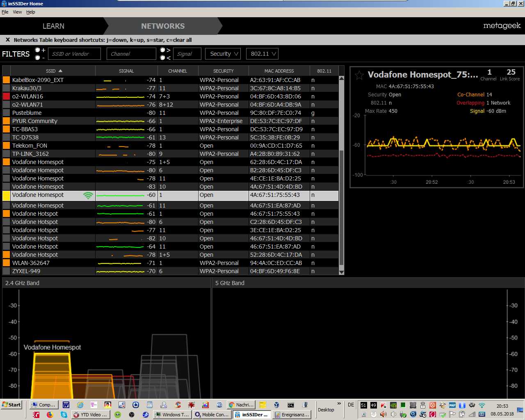The height and width of the screenshot is (420, 525).
Task: Click the green Wi-Fi connected icon
Action: [88, 195]
